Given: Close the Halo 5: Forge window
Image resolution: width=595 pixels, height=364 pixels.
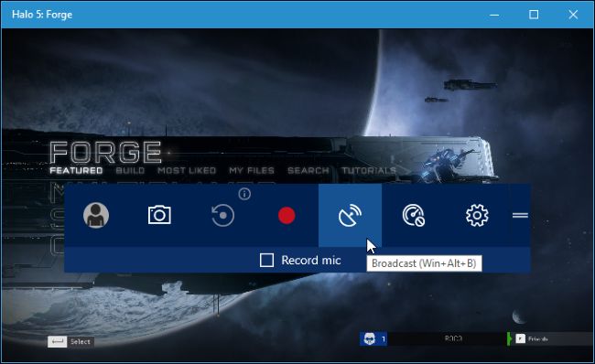Looking at the screenshot, I should 573,15.
